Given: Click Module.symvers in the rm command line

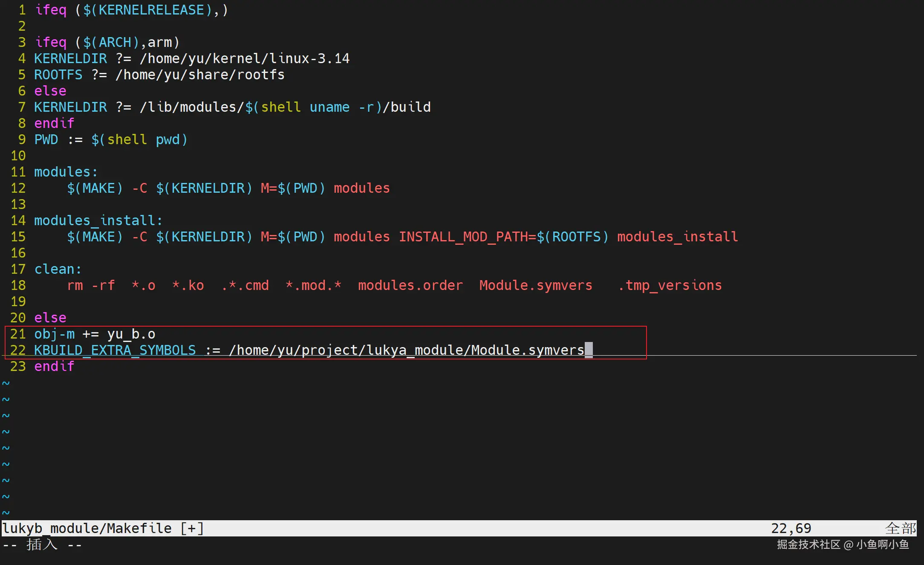Looking at the screenshot, I should click(x=535, y=285).
